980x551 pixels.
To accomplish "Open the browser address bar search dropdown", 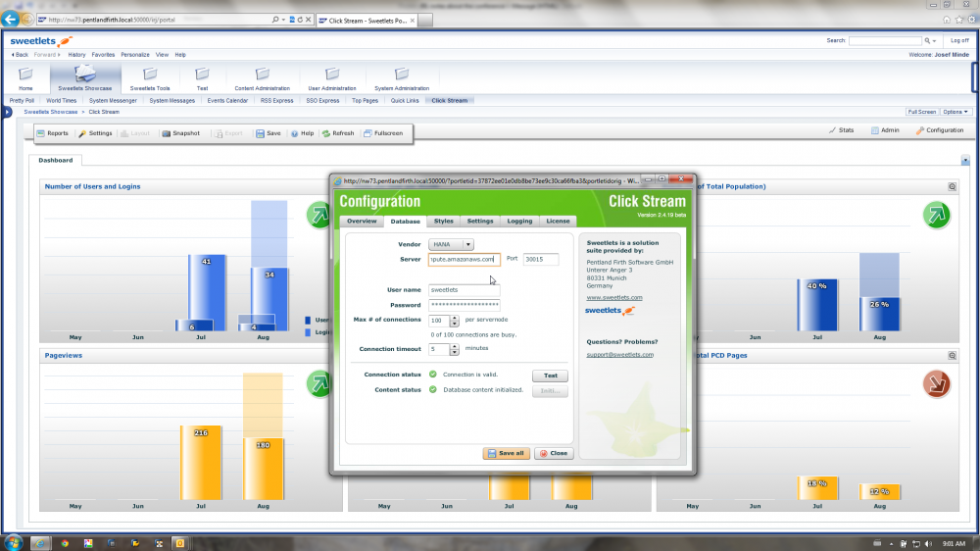I will coord(283,20).
